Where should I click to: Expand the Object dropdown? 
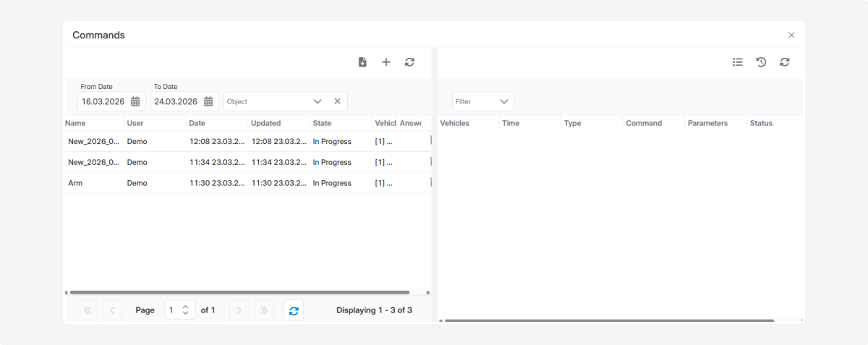coord(317,102)
